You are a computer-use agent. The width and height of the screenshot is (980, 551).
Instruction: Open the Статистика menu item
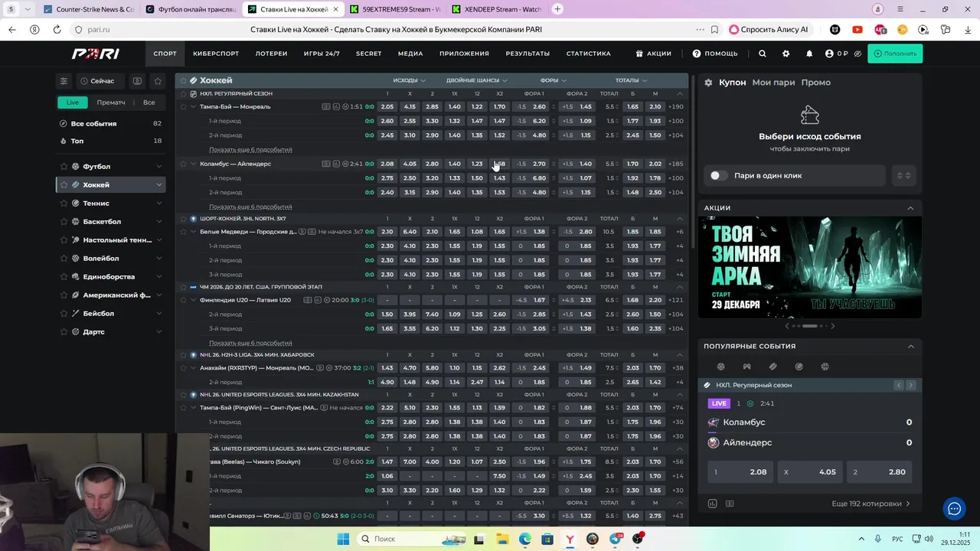point(588,54)
